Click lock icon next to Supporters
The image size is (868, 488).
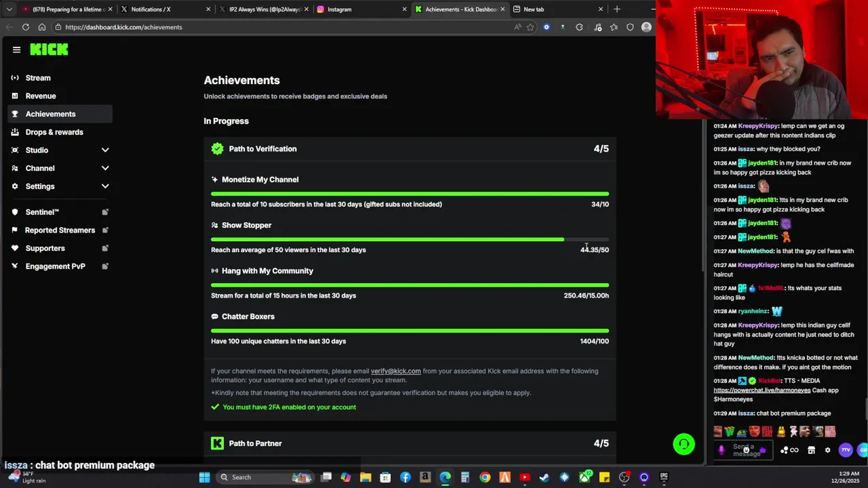point(105,249)
